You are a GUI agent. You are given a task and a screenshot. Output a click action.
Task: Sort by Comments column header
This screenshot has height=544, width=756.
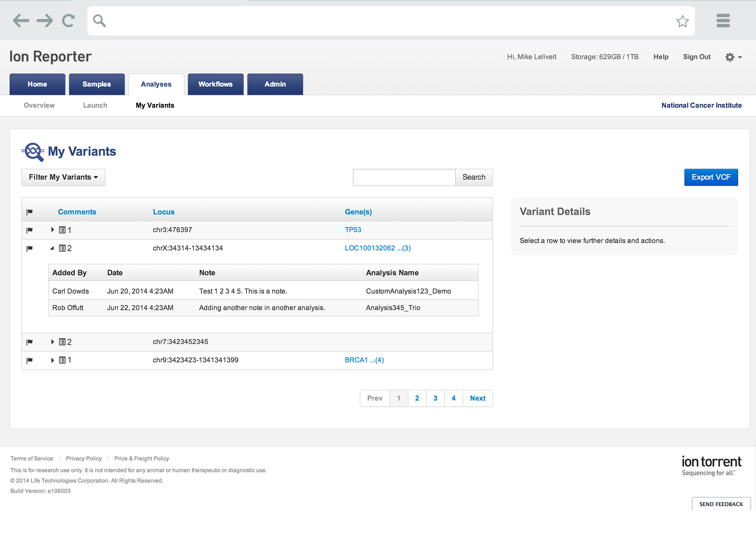77,212
